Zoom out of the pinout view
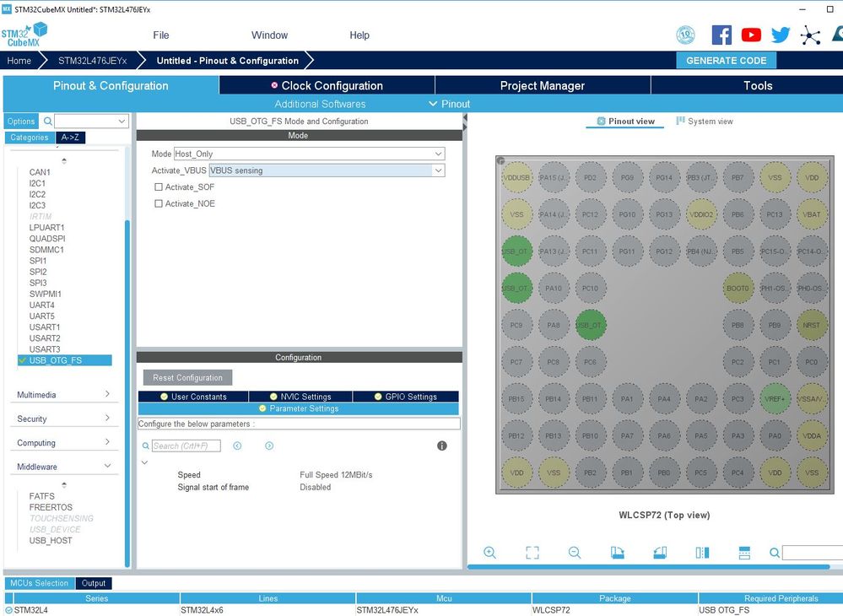Viewport: 843px width, 616px height. click(574, 553)
